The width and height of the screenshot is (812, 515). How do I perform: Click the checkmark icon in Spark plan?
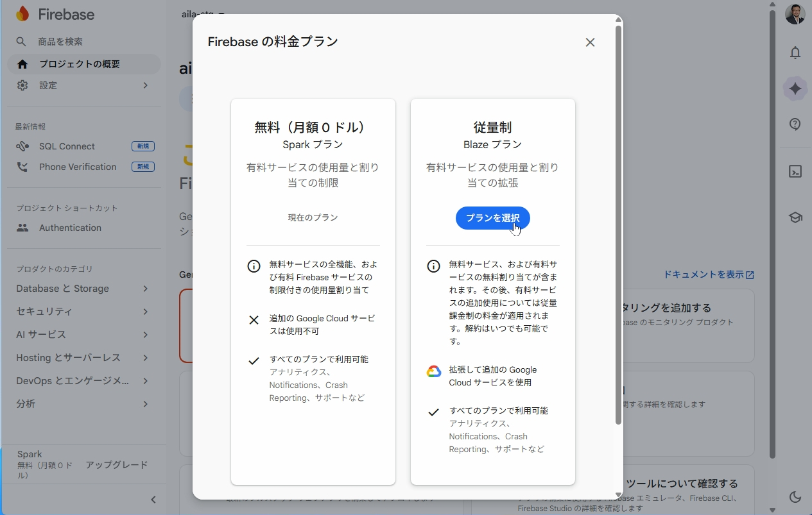pos(254,361)
